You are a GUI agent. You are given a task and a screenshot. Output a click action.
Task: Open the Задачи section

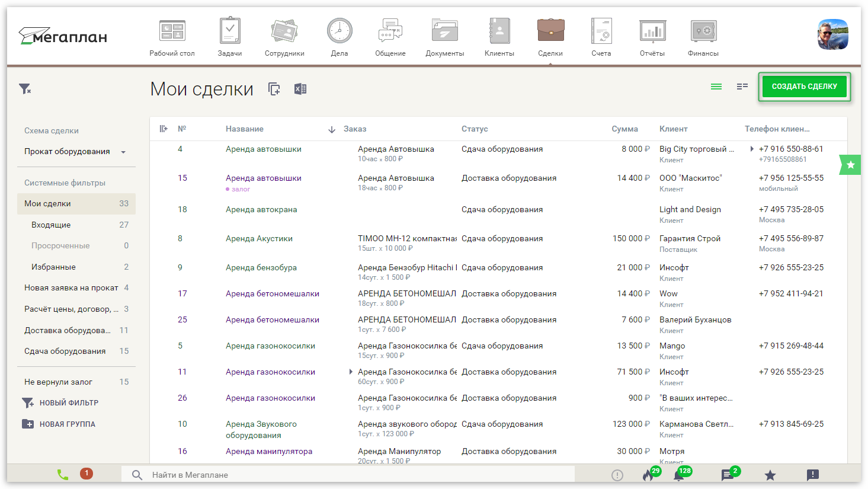click(x=230, y=38)
